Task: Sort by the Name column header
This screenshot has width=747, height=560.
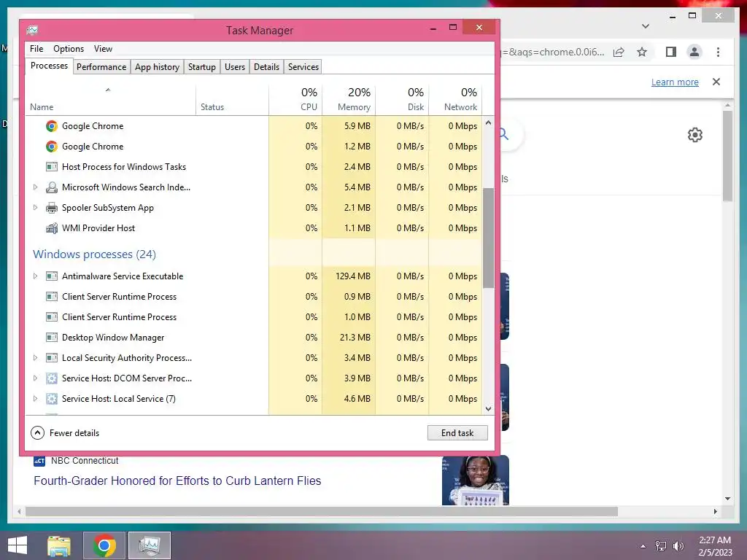Action: pos(110,101)
